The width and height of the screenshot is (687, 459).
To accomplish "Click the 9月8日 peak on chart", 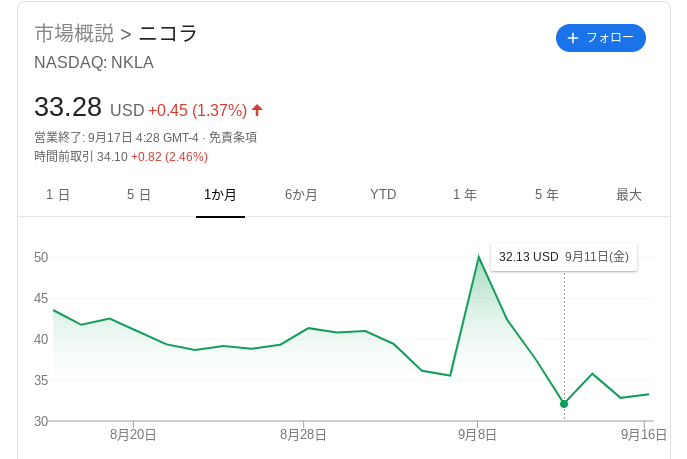I will click(x=478, y=257).
